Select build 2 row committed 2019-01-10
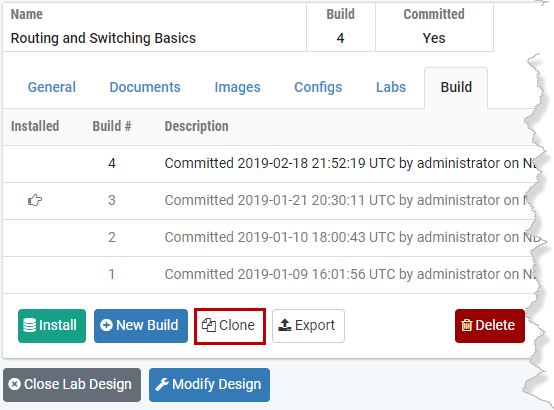 pyautogui.click(x=270, y=238)
